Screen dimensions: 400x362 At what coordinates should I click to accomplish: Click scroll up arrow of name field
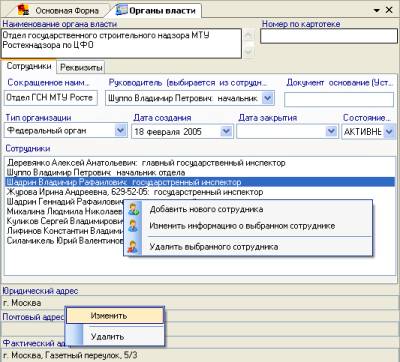[x=249, y=35]
